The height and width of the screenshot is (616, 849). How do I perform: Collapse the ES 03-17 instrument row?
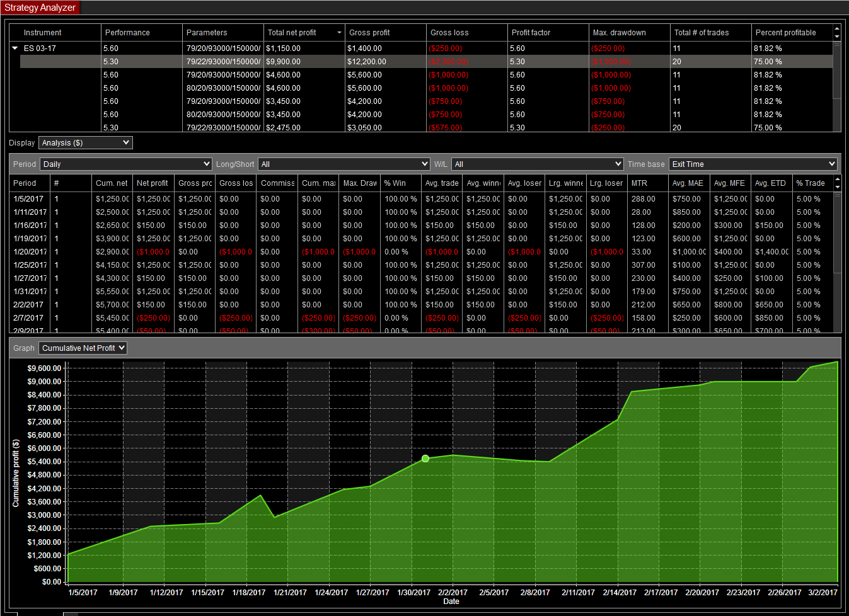coord(15,48)
